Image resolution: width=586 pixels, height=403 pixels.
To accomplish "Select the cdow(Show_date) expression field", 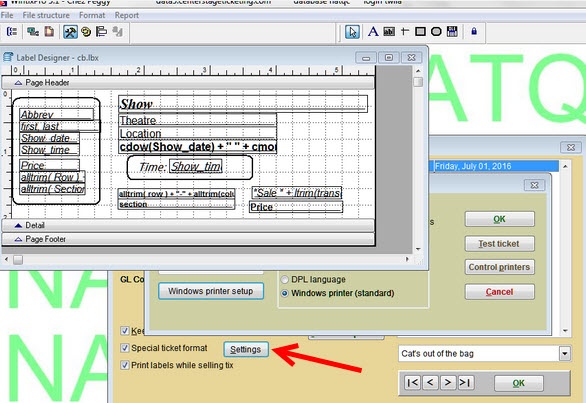I will coord(197,147).
